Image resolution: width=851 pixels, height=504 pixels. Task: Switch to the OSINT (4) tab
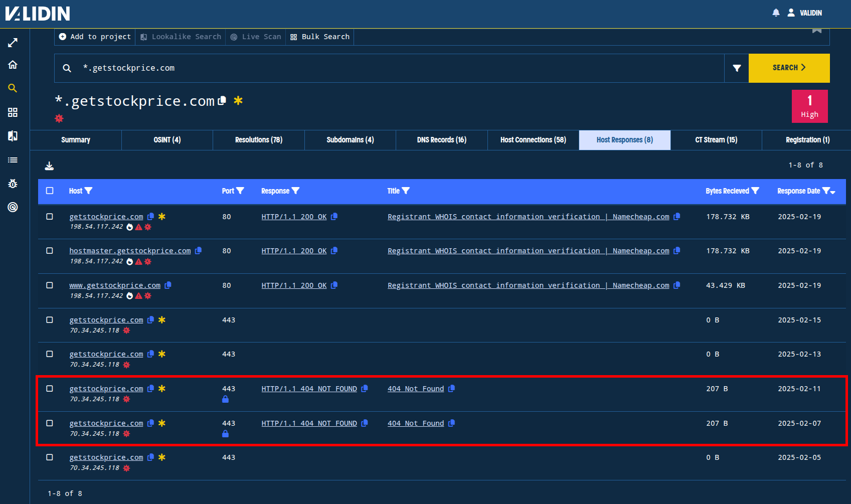pyautogui.click(x=167, y=140)
